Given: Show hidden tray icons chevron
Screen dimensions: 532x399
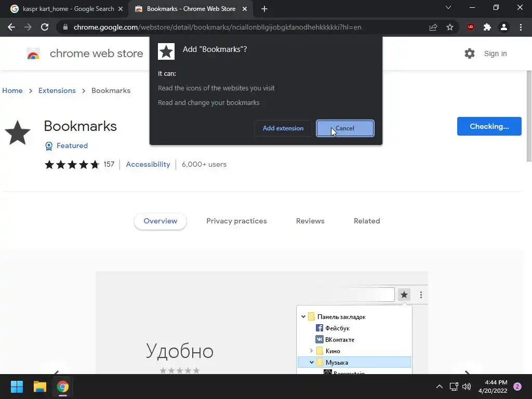Looking at the screenshot, I should (x=440, y=387).
